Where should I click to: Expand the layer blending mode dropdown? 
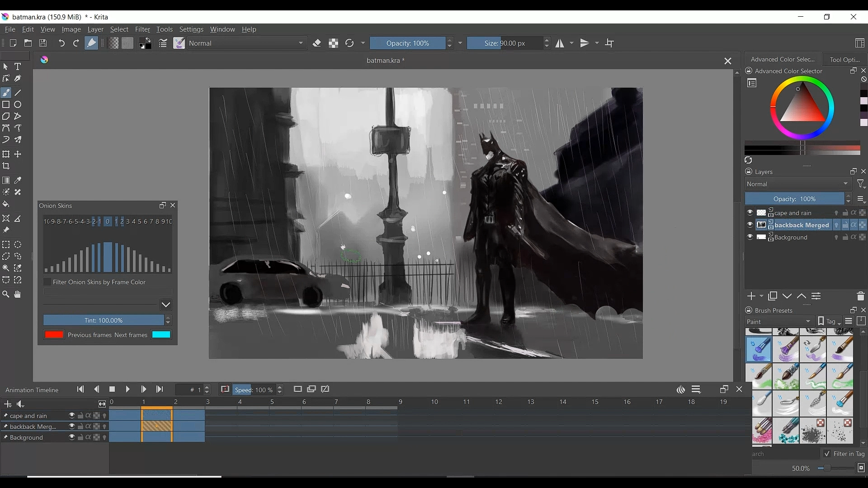click(798, 184)
